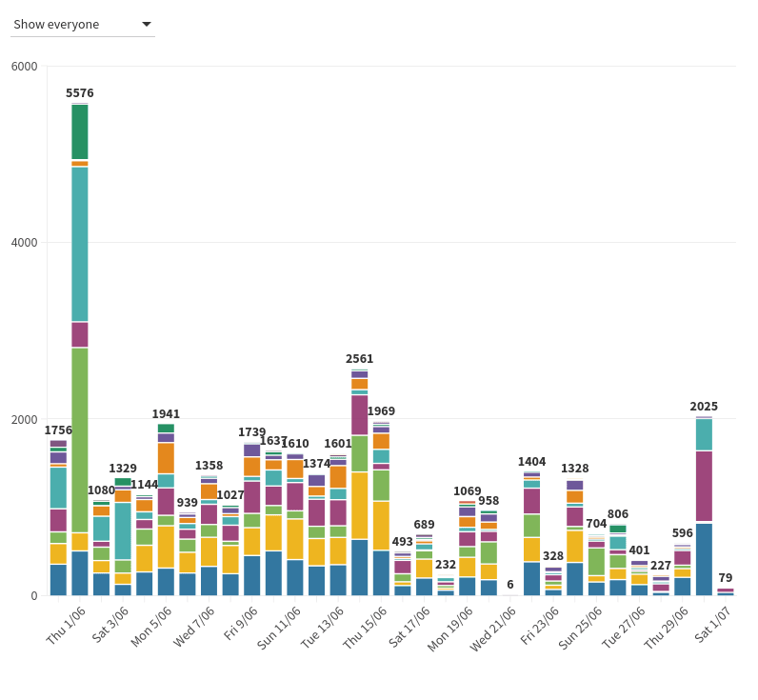Click the 'Sat 1/07' x-axis label
This screenshot has width=758, height=700.
coord(712,625)
